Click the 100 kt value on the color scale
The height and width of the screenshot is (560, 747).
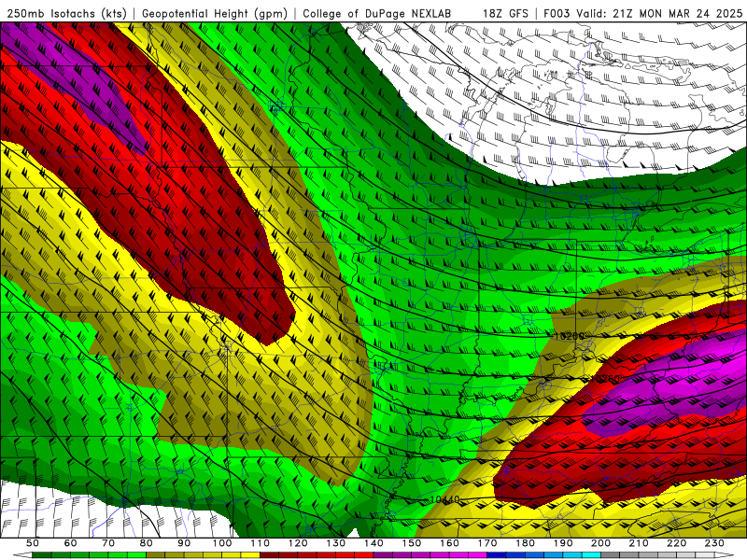pos(222,543)
